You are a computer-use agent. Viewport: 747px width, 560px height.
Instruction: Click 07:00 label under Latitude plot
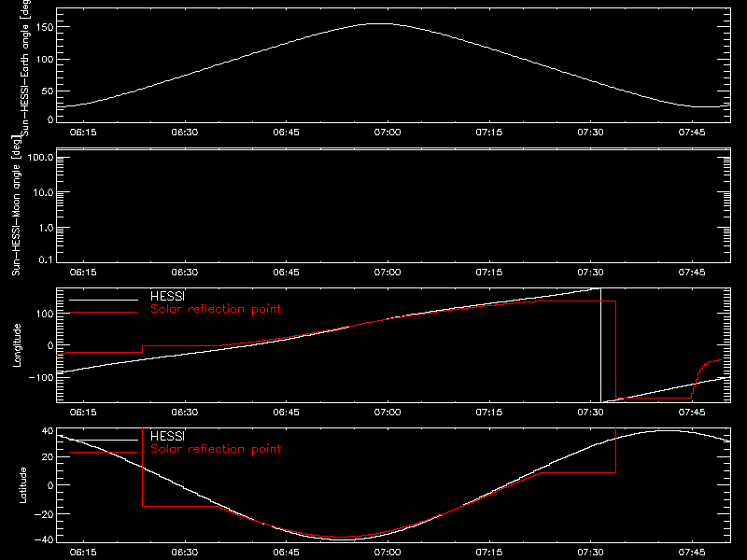388,553
